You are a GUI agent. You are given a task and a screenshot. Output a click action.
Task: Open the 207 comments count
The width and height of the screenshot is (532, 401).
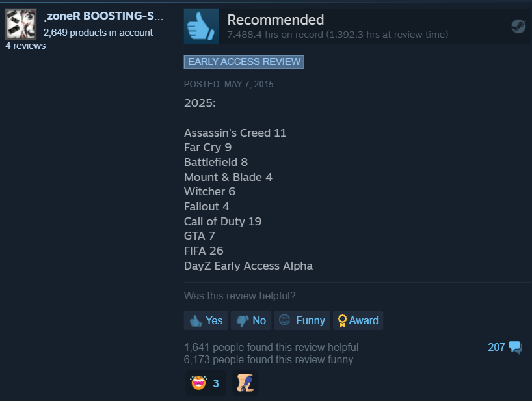(496, 347)
